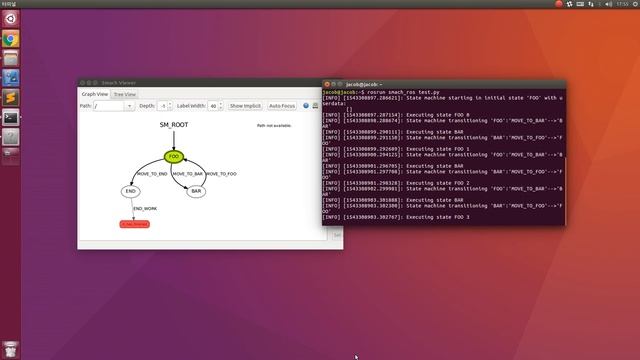Click the clock showing 17:55
The image size is (640, 360).
622,4
